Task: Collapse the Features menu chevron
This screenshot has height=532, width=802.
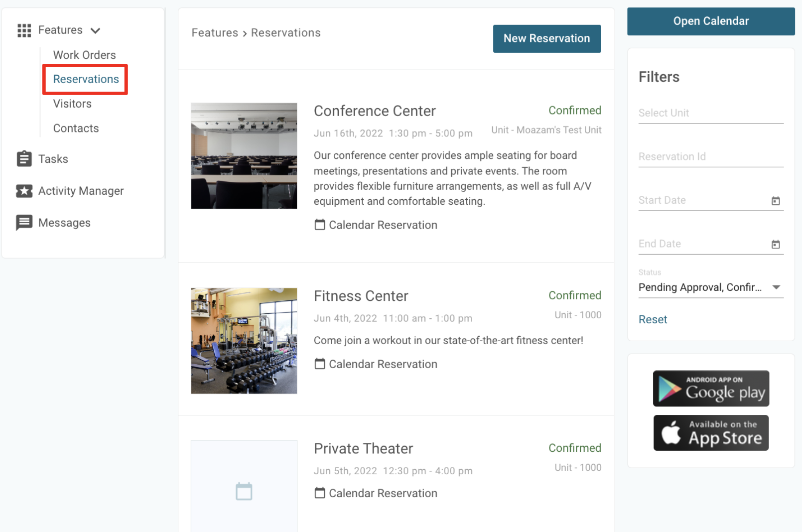Action: (96, 31)
